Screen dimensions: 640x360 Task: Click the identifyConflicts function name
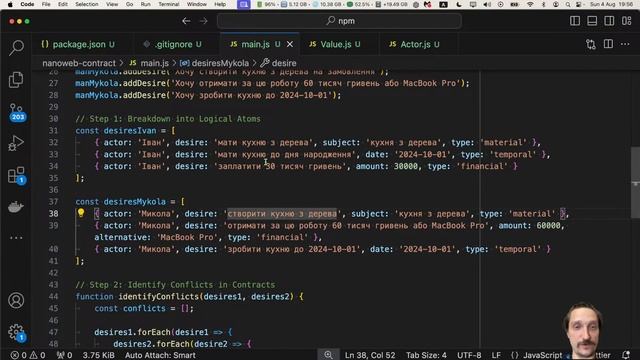click(158, 296)
